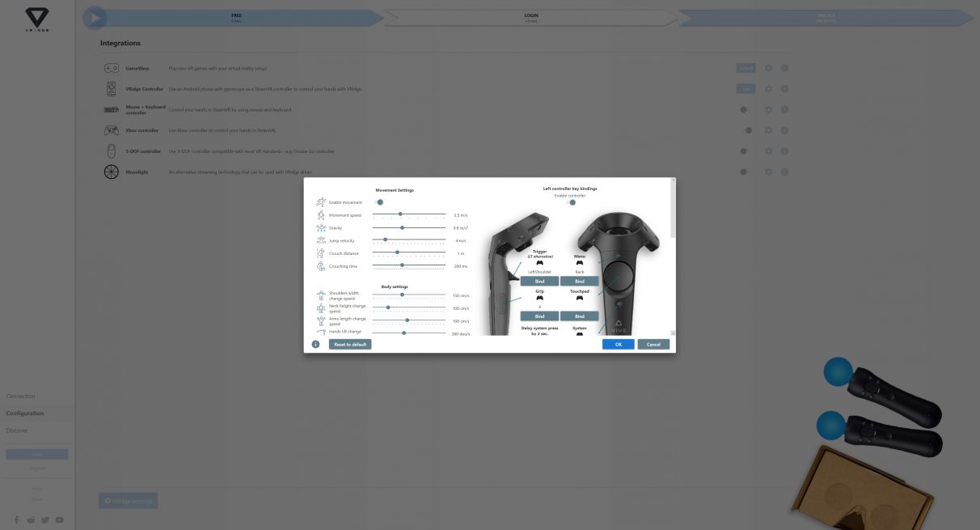Open Xbox controller settings gear
This screenshot has height=530, width=980.
(769, 130)
